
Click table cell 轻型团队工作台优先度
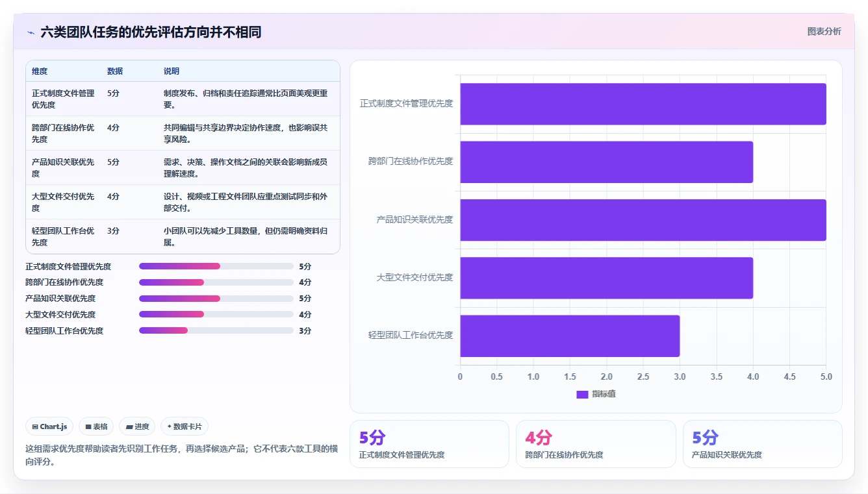pos(63,236)
